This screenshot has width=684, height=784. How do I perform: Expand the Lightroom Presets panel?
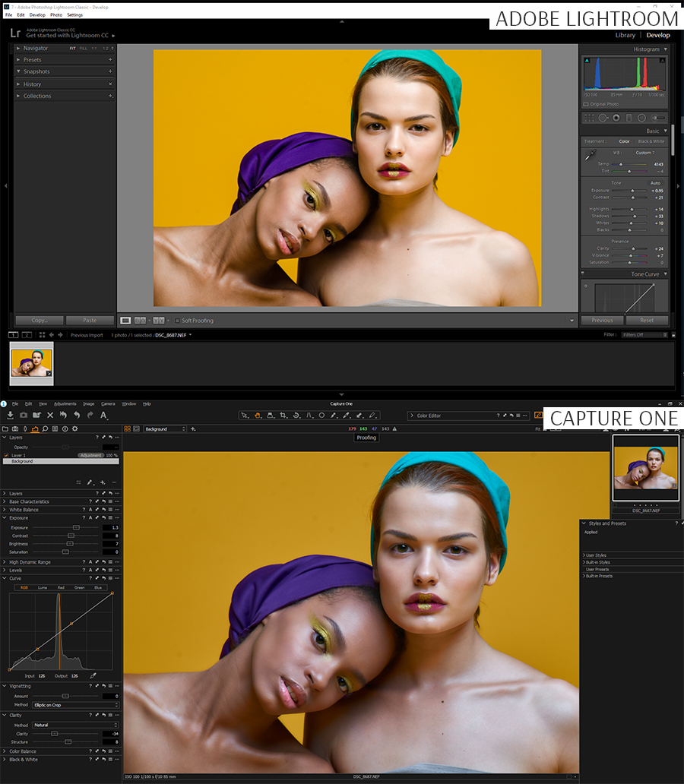click(x=18, y=60)
